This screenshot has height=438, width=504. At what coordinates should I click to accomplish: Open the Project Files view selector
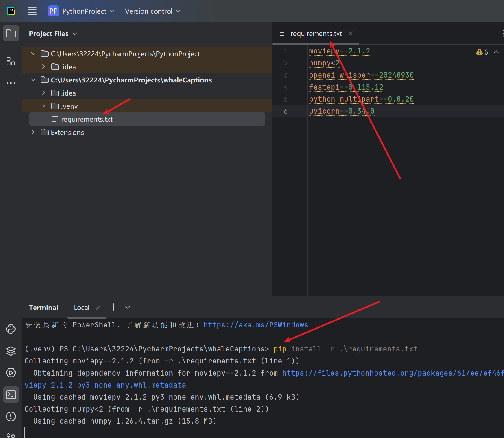click(x=53, y=34)
